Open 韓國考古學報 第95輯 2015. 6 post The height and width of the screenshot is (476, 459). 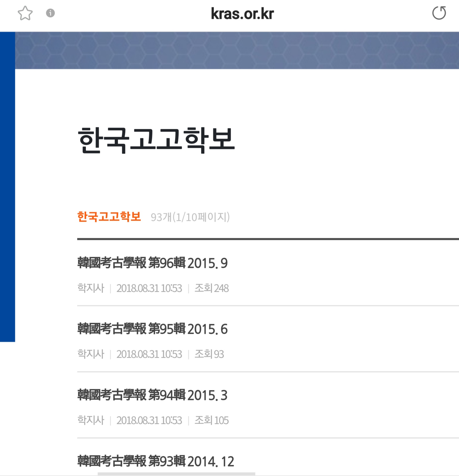click(153, 329)
